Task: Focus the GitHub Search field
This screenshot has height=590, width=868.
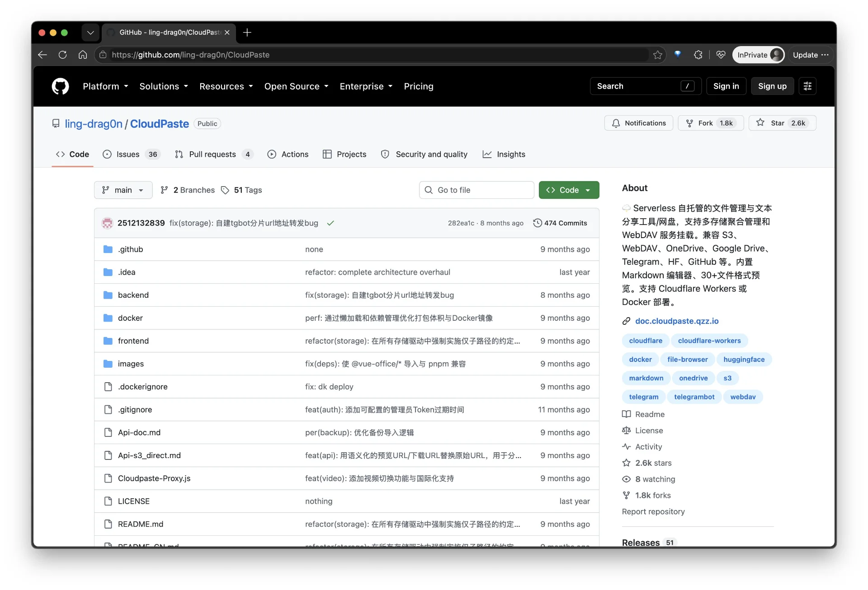Action: [646, 86]
